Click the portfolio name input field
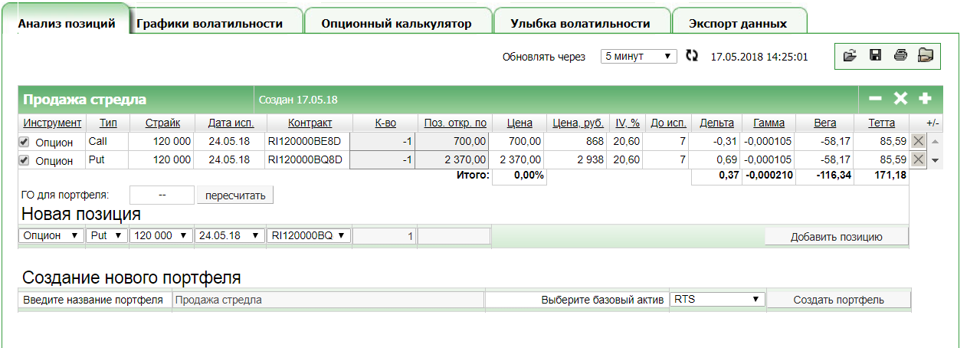980x348 pixels. [x=329, y=300]
